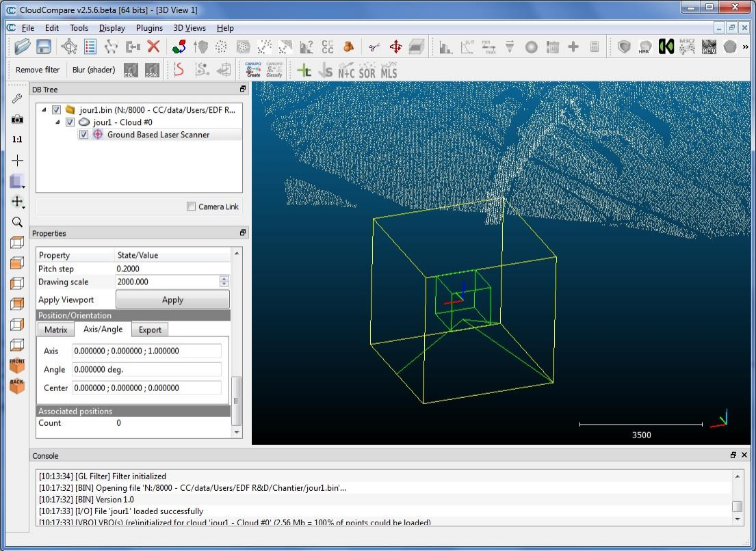The image size is (756, 551).
Task: Click the red X delete icon
Action: [x=153, y=46]
